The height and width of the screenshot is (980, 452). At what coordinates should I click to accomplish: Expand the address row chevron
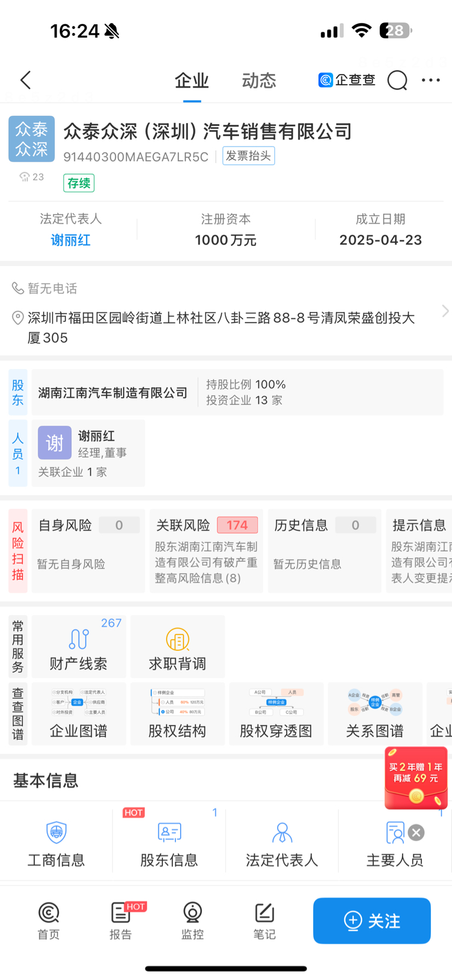445,311
